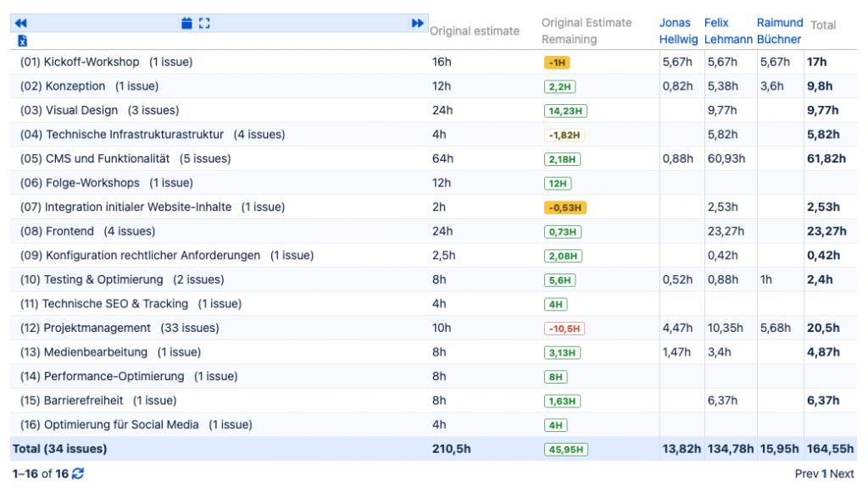
Task: Export the report via Excel icon
Action: click(22, 41)
